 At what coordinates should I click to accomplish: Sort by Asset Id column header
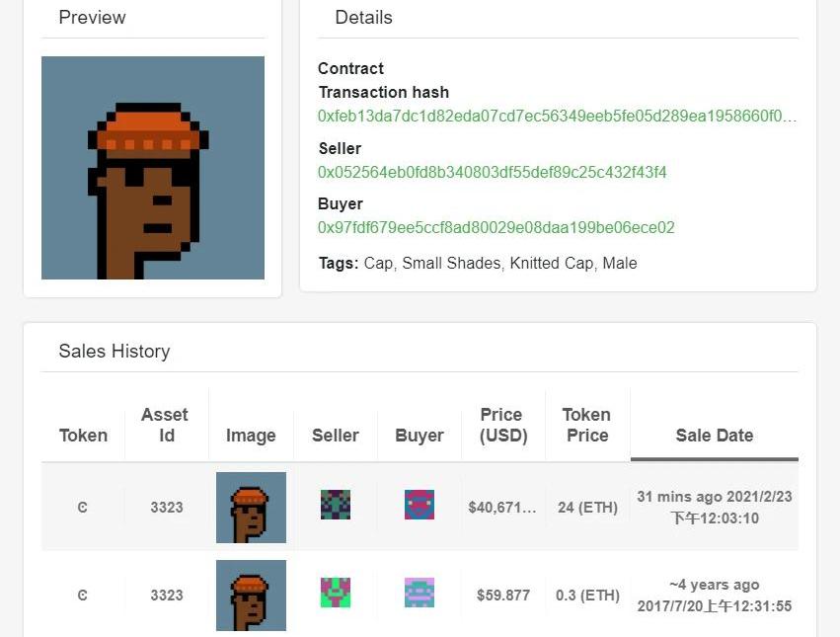pyautogui.click(x=166, y=425)
